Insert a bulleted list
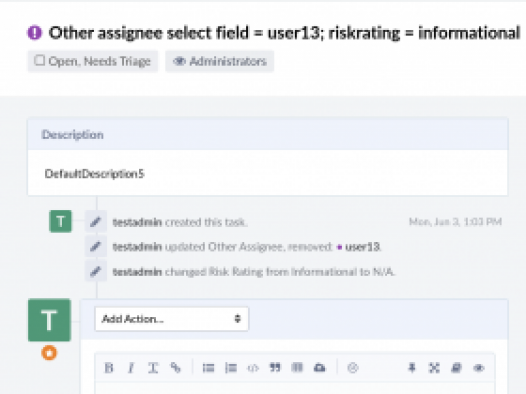This screenshot has width=526, height=394. [x=208, y=368]
